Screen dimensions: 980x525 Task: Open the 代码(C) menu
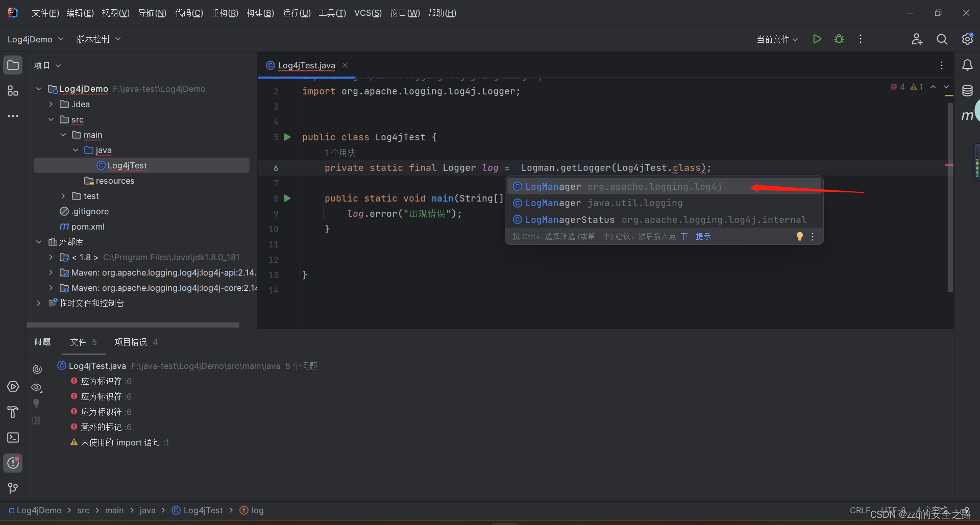point(189,13)
